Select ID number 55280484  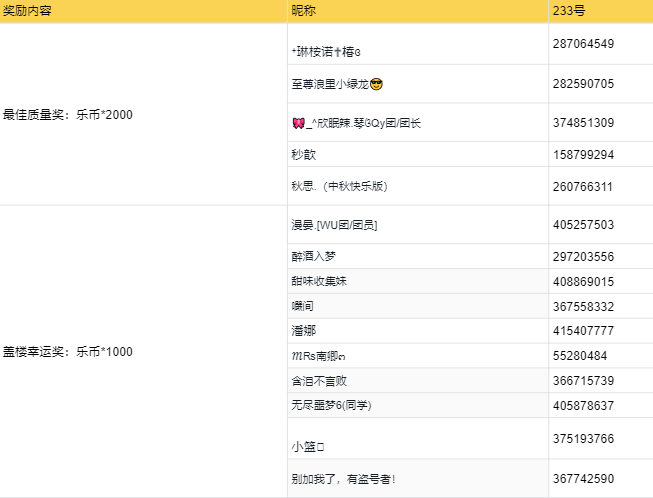click(580, 356)
